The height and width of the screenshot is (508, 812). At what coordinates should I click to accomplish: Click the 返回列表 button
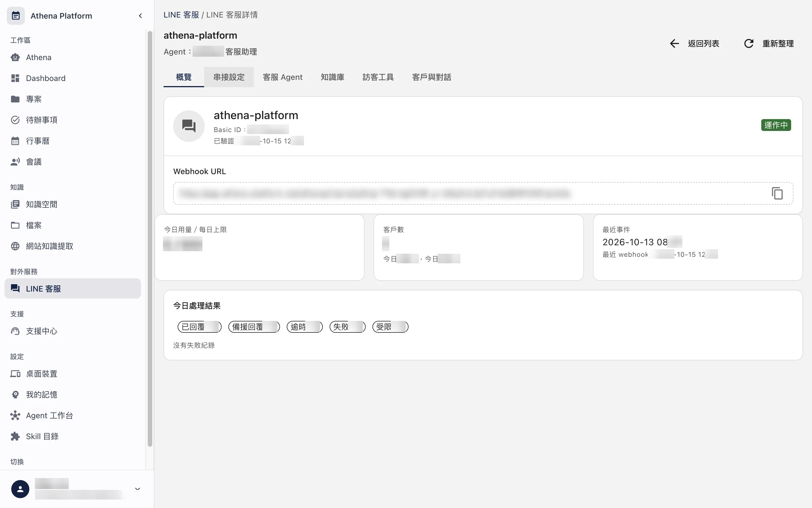coord(694,44)
